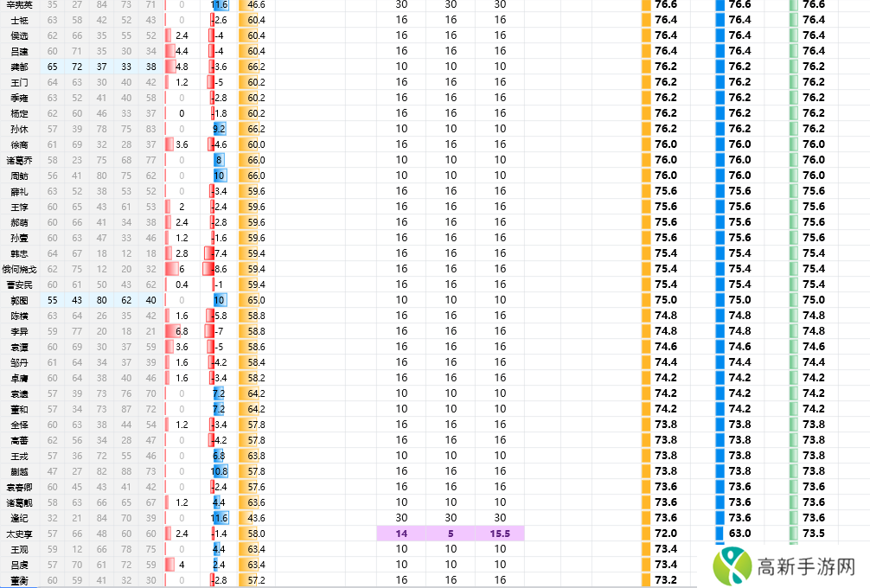Click the 72.0 orange bar score cell
Image resolution: width=870 pixels, height=588 pixels.
665,534
